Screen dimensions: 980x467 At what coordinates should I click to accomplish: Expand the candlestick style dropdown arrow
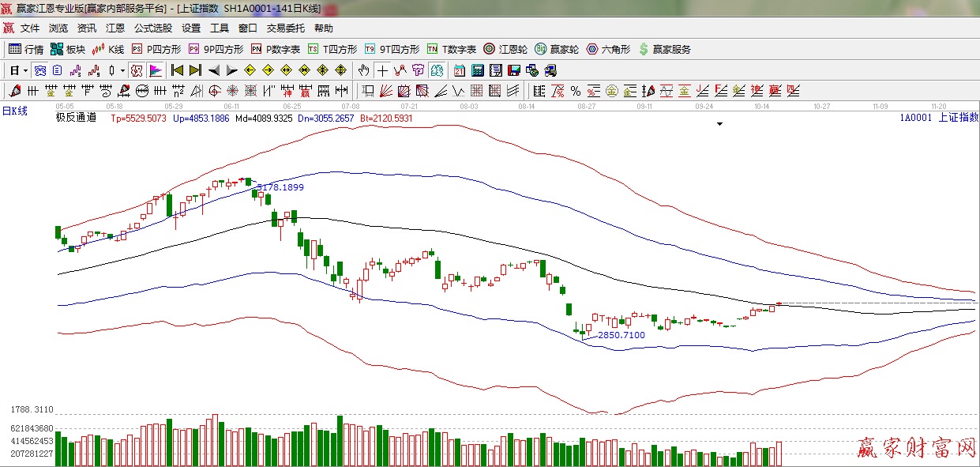pyautogui.click(x=122, y=70)
